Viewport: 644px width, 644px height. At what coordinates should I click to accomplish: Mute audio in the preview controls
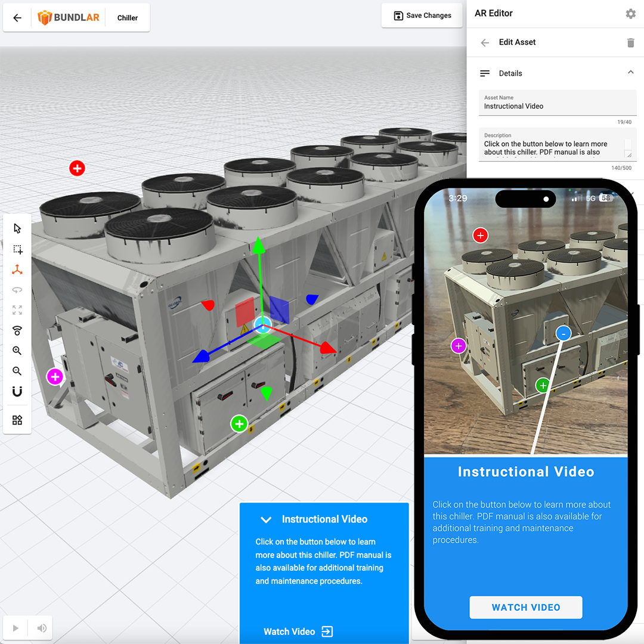tap(41, 628)
